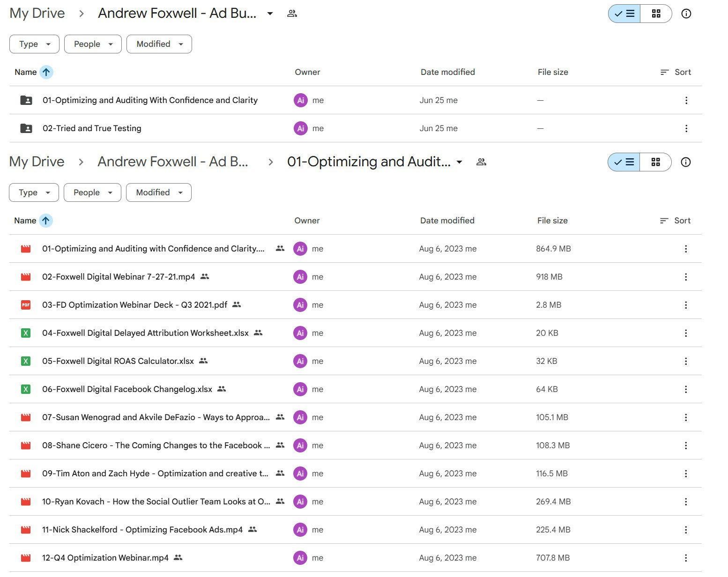Image resolution: width=728 pixels, height=577 pixels.
Task: Click the shared icon beside 06-Foxwell Digital Facebook Changelog.xlsx
Action: [222, 389]
